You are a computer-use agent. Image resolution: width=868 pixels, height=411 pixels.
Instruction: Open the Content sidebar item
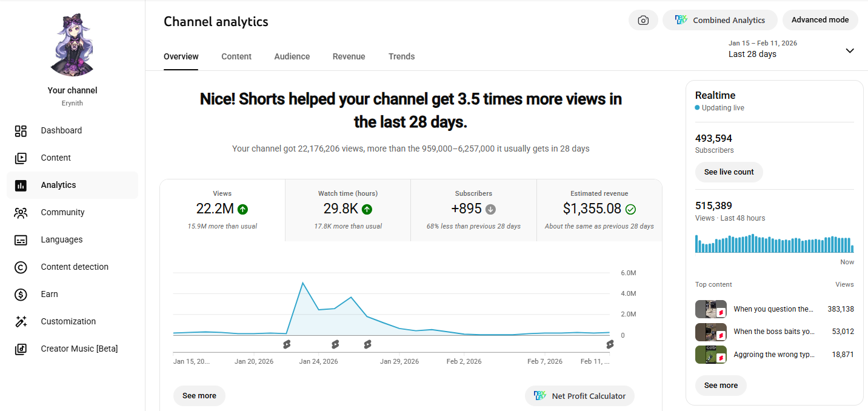pos(72,158)
